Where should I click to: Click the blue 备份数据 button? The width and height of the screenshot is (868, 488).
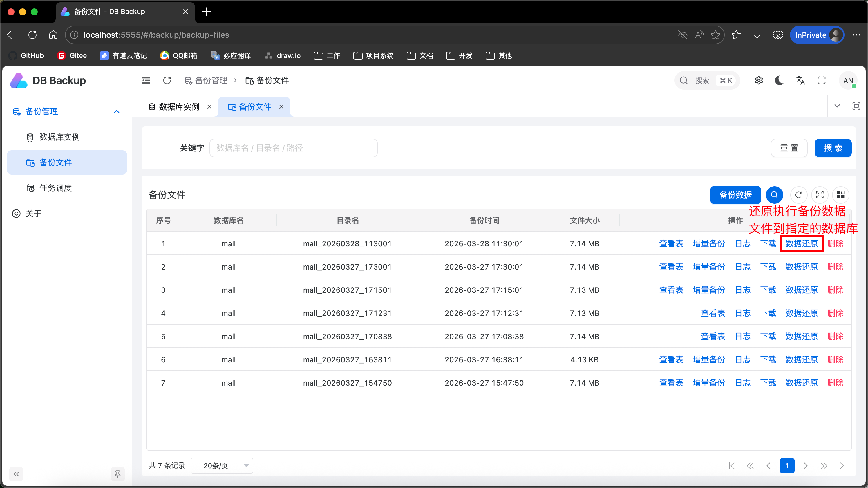(x=735, y=195)
